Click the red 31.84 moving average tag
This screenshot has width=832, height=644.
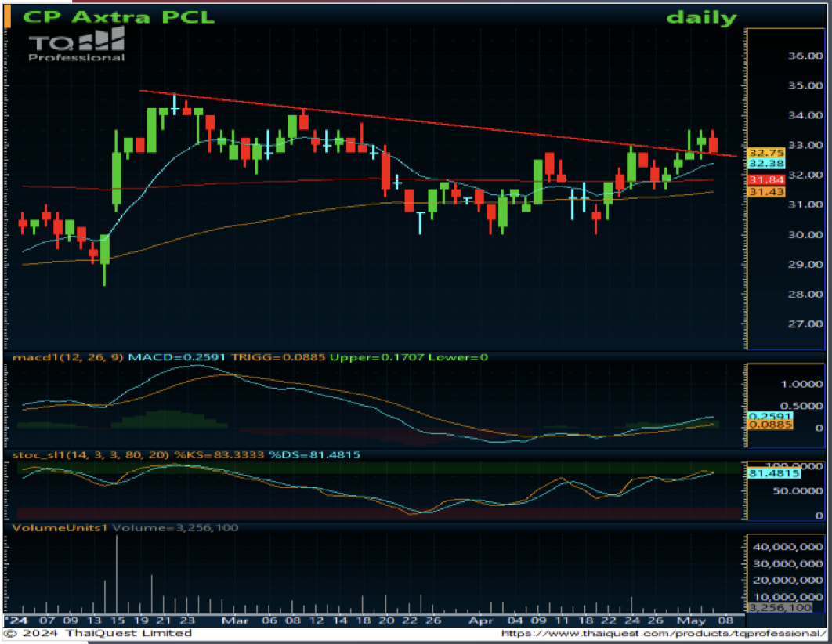(766, 180)
